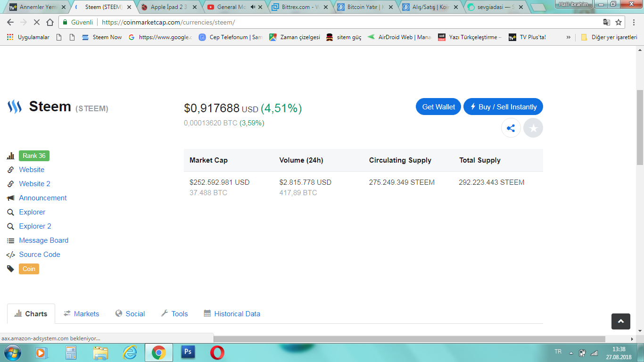Switch to the Social tab
Viewport: 644px width, 362px height.
coord(130,314)
